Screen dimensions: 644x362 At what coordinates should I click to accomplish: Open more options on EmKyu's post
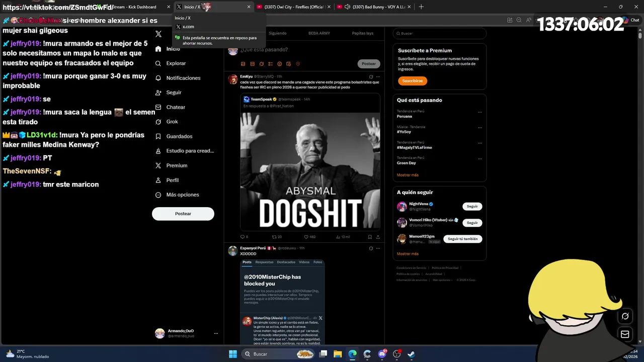coord(378,76)
